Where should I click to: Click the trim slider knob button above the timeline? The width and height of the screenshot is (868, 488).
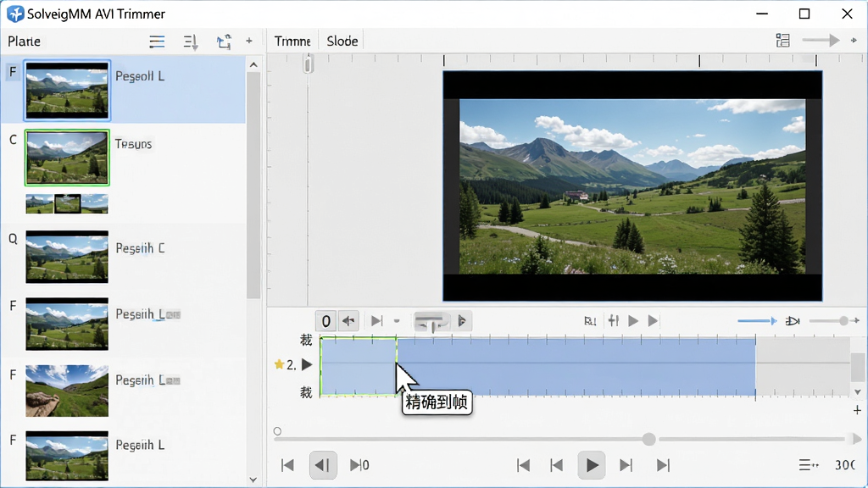pyautogui.click(x=431, y=321)
